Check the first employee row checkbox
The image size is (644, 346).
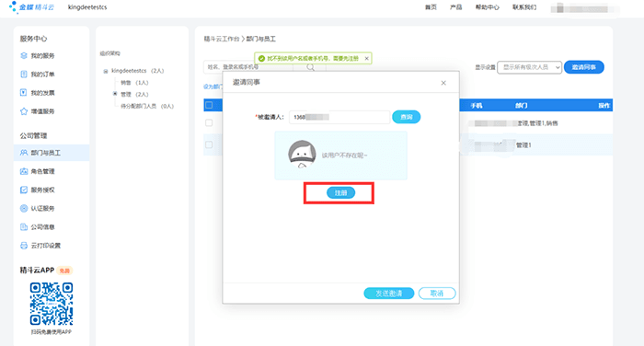point(209,123)
